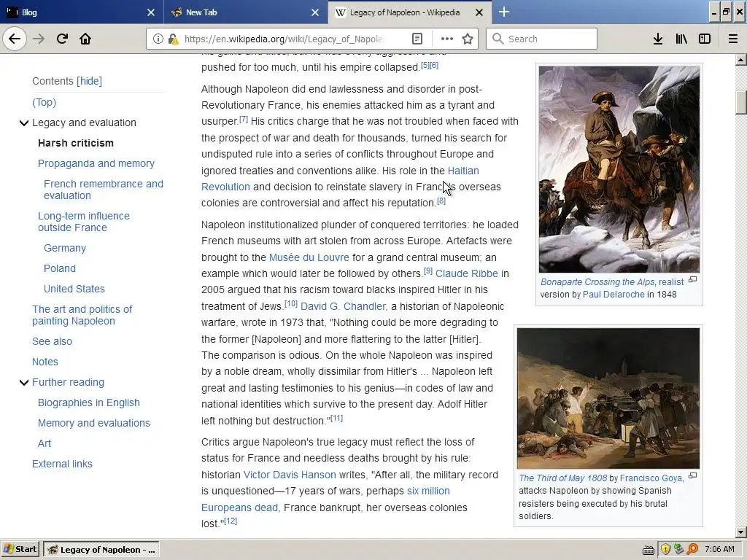Bookmark this page with the star

pos(468,39)
